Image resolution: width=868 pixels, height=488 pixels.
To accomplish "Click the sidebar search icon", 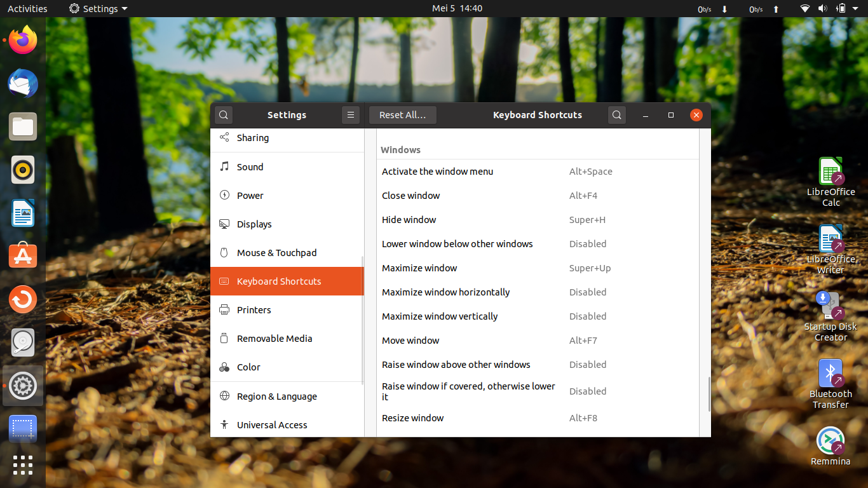I will [x=223, y=115].
